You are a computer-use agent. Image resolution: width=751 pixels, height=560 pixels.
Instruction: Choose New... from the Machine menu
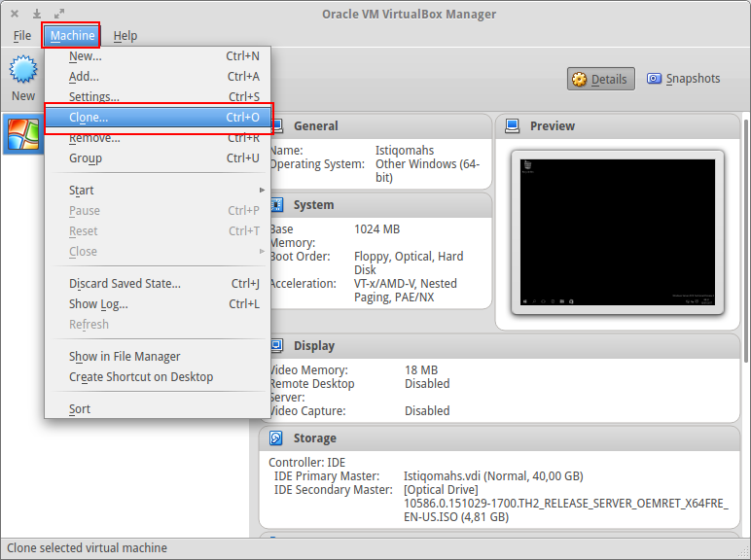[158, 56]
